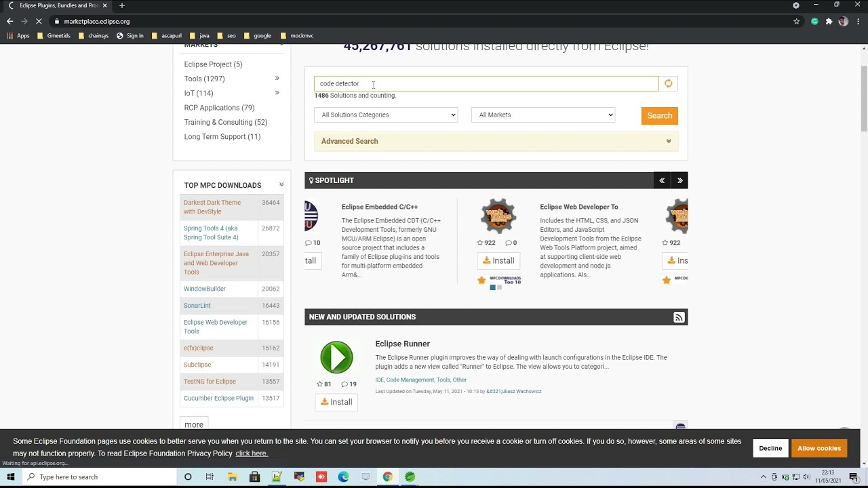Open Microsoft Store from taskbar
Screen dimensions: 868x488
point(254,477)
